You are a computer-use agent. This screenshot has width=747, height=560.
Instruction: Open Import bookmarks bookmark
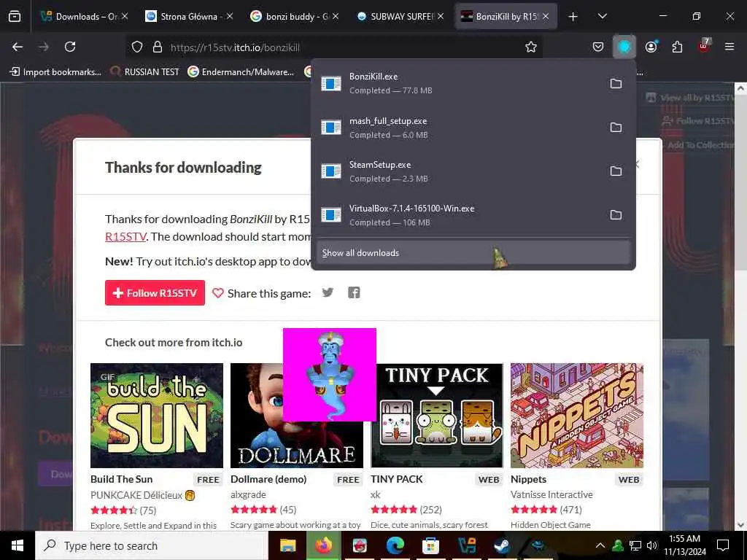(x=55, y=72)
